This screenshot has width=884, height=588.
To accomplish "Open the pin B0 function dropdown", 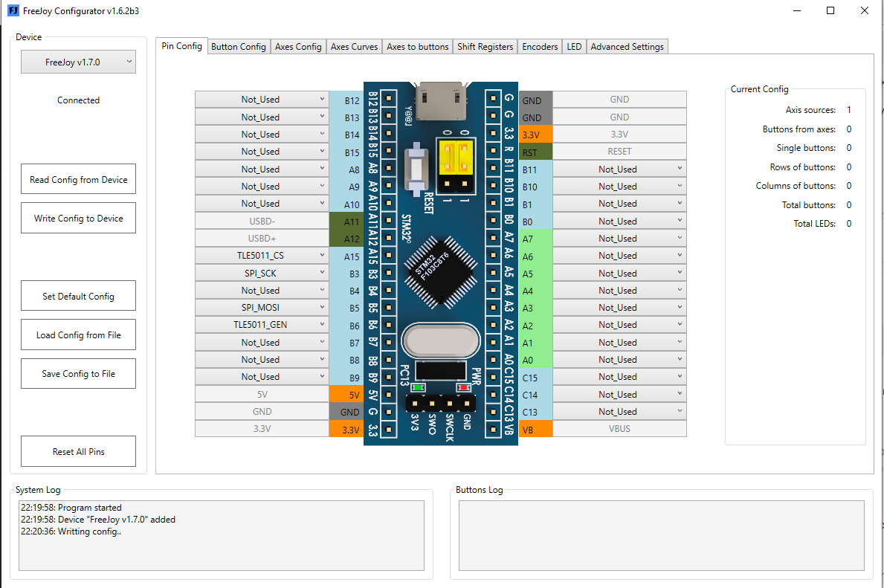I will click(619, 221).
